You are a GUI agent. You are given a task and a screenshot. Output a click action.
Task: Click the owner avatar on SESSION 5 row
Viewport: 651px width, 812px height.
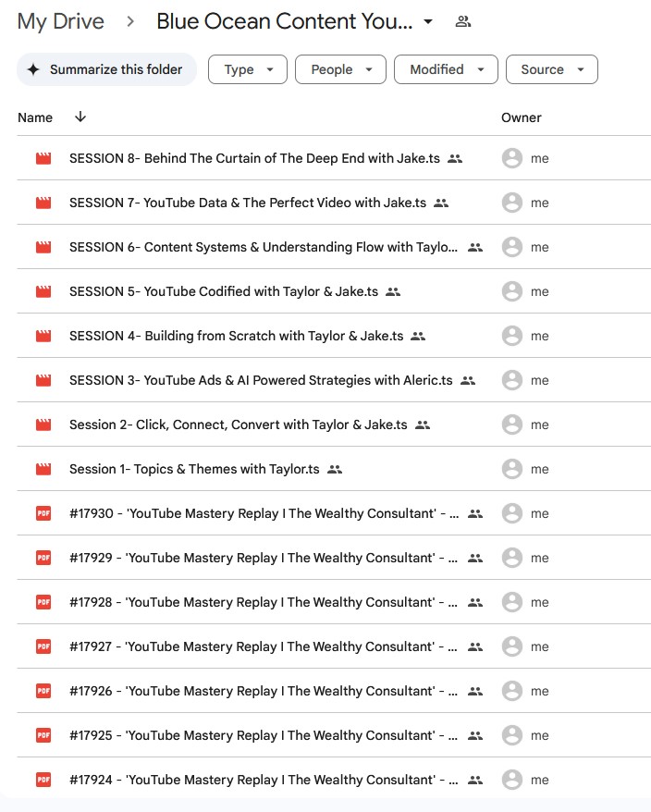(511, 291)
